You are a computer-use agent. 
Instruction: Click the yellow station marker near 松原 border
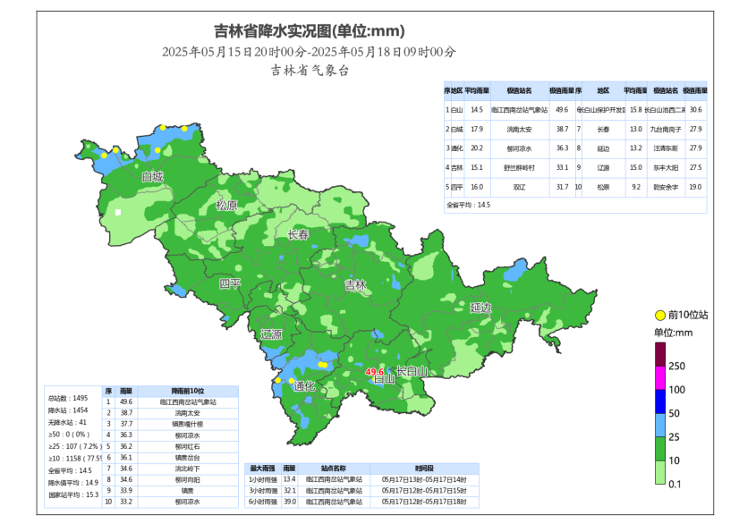click(x=184, y=129)
